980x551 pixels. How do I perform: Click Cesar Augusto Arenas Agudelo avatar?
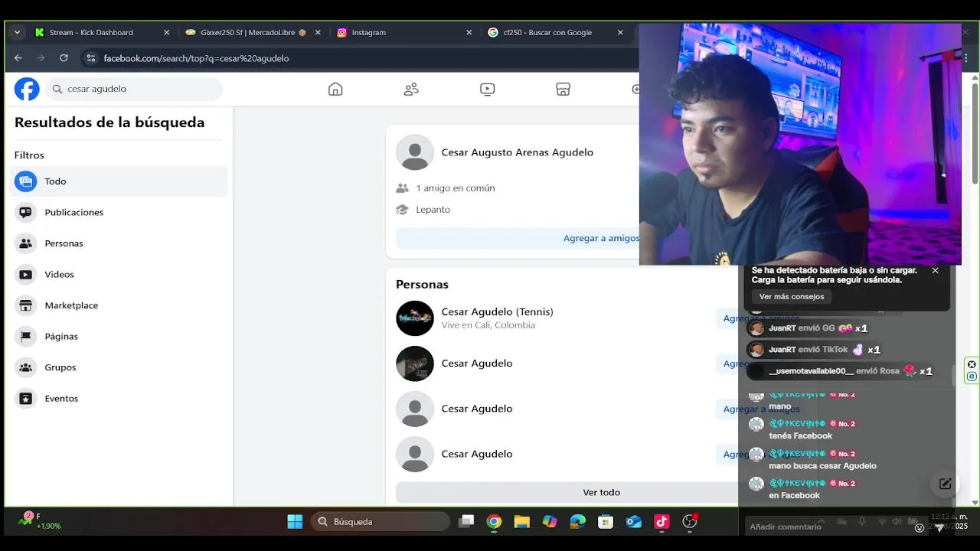pyautogui.click(x=415, y=152)
